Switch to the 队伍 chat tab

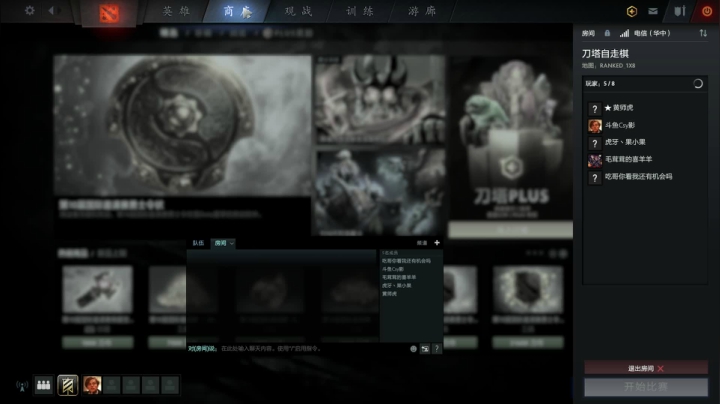pos(198,243)
